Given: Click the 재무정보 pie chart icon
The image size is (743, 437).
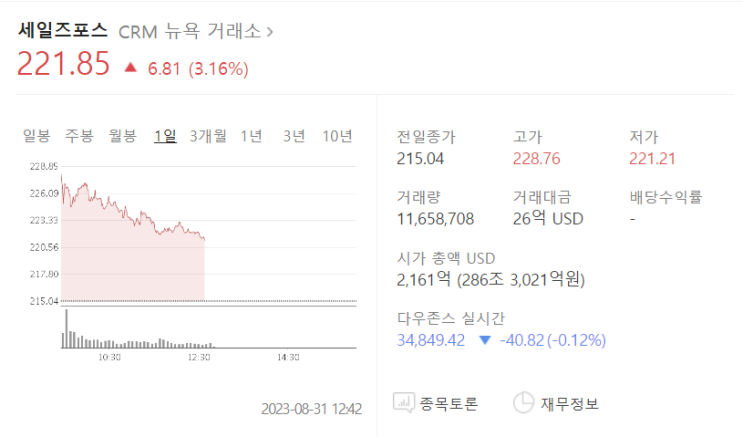Looking at the screenshot, I should (x=523, y=403).
